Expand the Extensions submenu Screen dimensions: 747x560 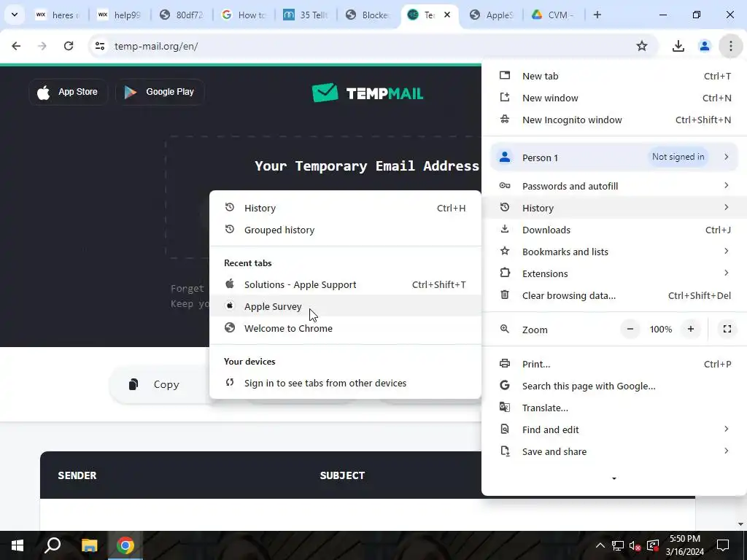coord(614,274)
